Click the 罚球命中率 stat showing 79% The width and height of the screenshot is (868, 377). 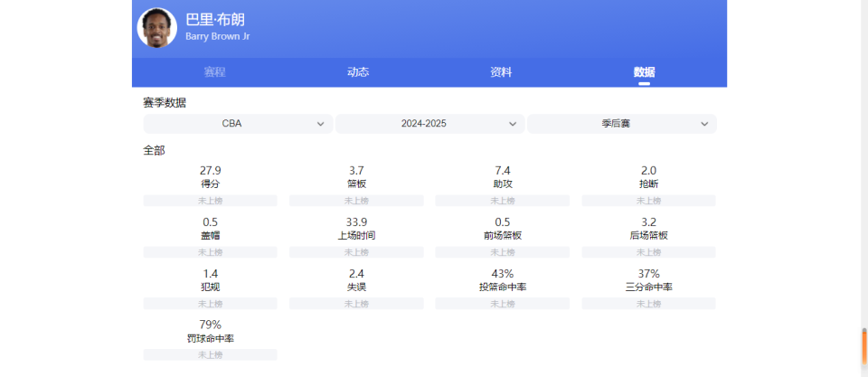pyautogui.click(x=210, y=331)
